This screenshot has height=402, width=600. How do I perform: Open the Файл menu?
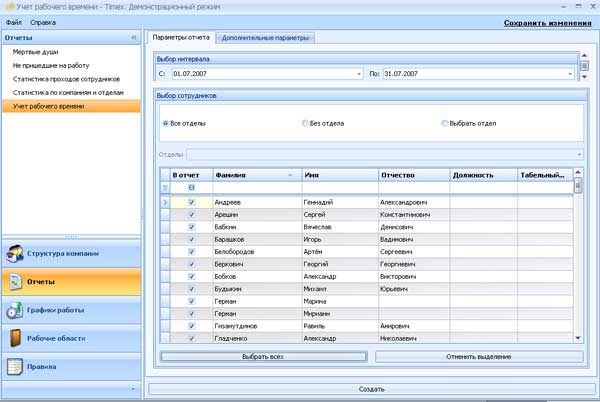pos(14,23)
